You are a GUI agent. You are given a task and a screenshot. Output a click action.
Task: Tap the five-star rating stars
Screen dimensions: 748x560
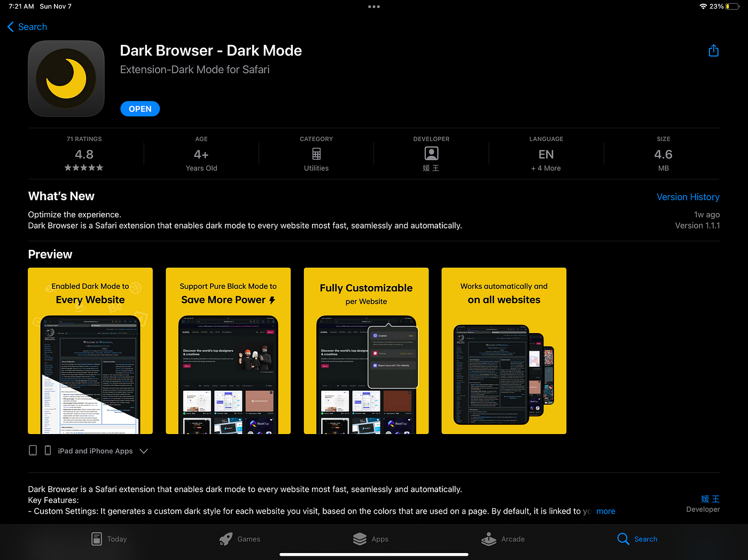coord(84,168)
